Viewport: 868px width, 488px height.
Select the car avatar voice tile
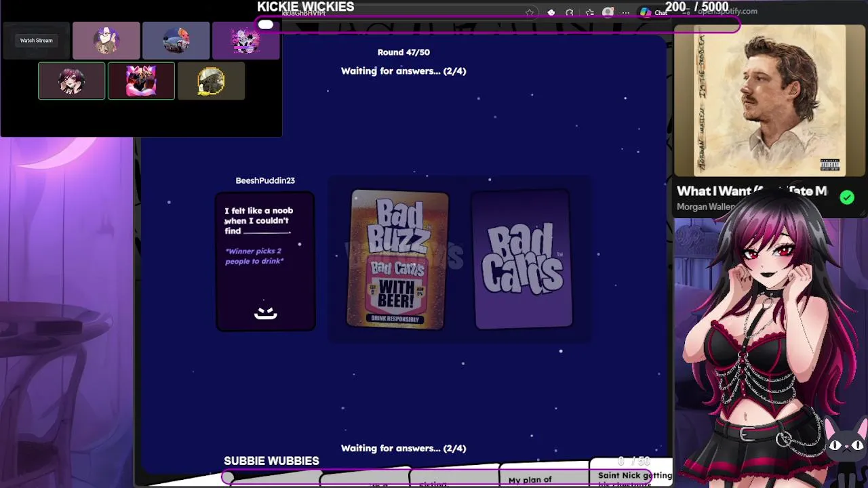pos(176,41)
